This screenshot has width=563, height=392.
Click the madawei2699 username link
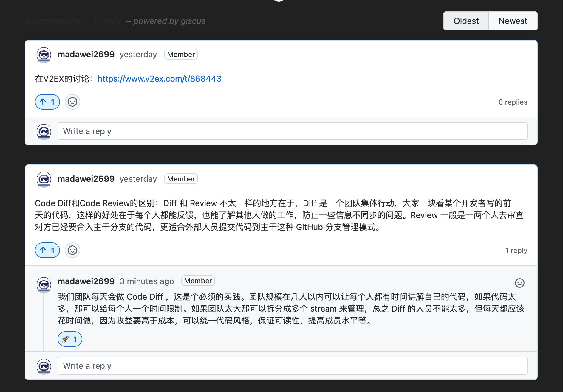tap(86, 54)
